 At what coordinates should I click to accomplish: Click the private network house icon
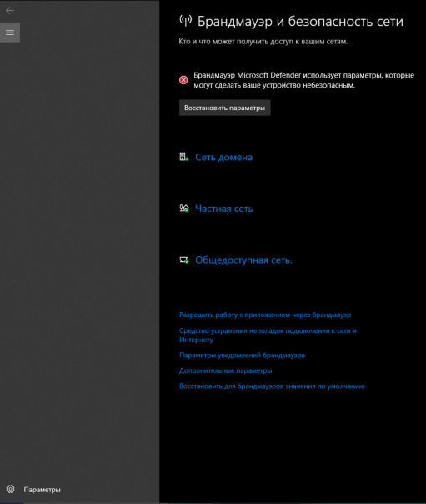[x=184, y=209]
